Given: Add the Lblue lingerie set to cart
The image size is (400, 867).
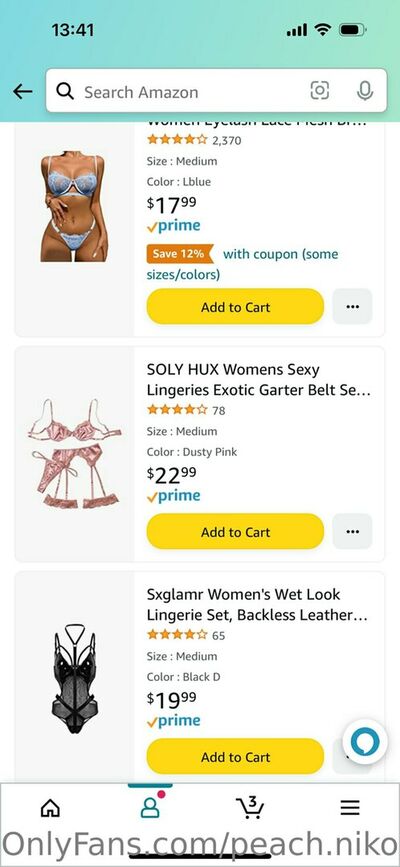Looking at the screenshot, I should coord(235,307).
